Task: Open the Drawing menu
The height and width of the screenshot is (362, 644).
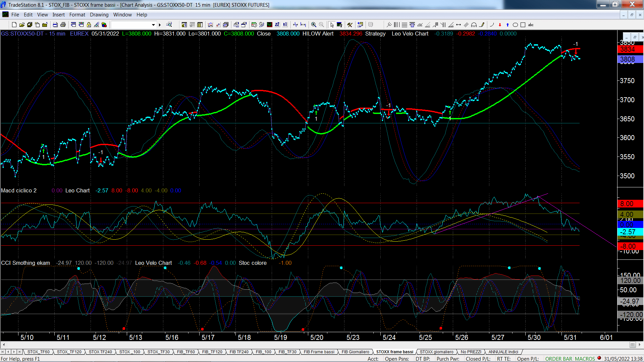Action: pos(99,15)
